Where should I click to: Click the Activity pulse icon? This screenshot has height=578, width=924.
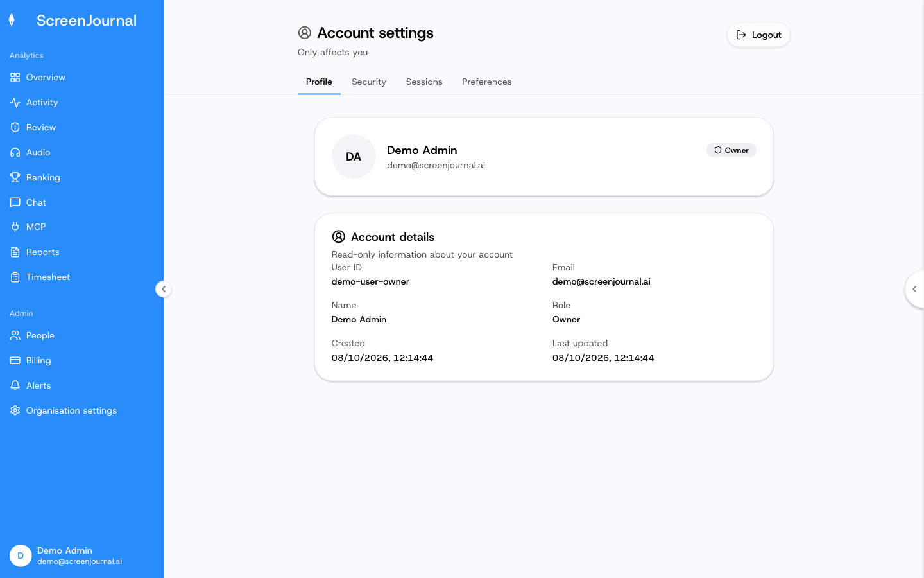[15, 103]
